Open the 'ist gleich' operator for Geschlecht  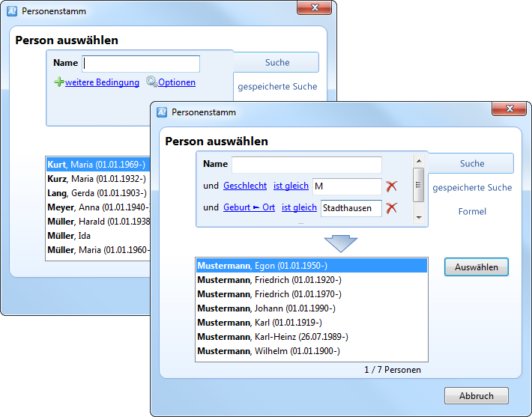(291, 186)
